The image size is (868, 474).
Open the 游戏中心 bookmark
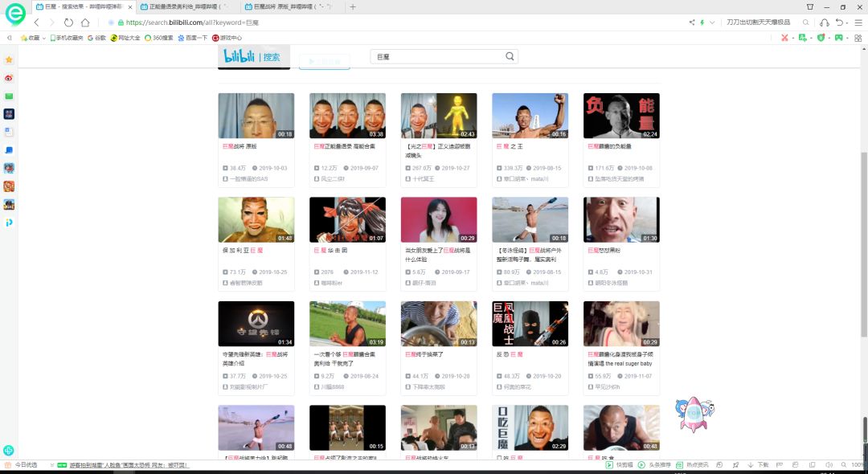coord(227,38)
